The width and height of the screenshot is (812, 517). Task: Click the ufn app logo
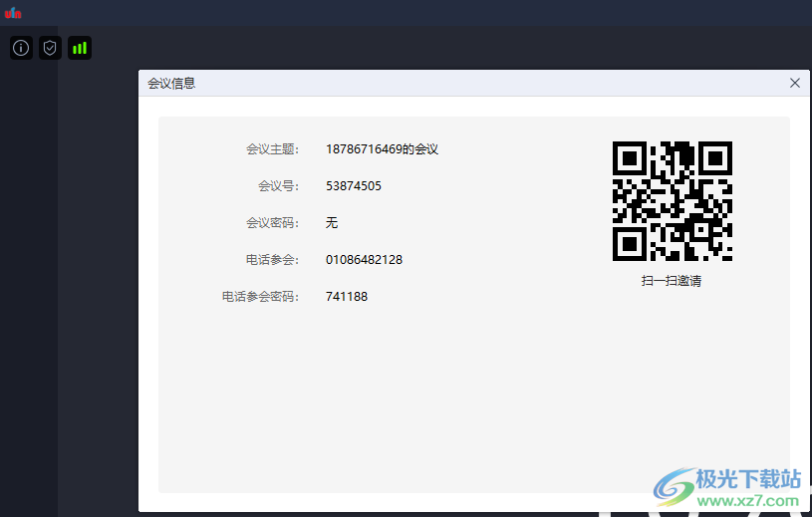(x=13, y=13)
